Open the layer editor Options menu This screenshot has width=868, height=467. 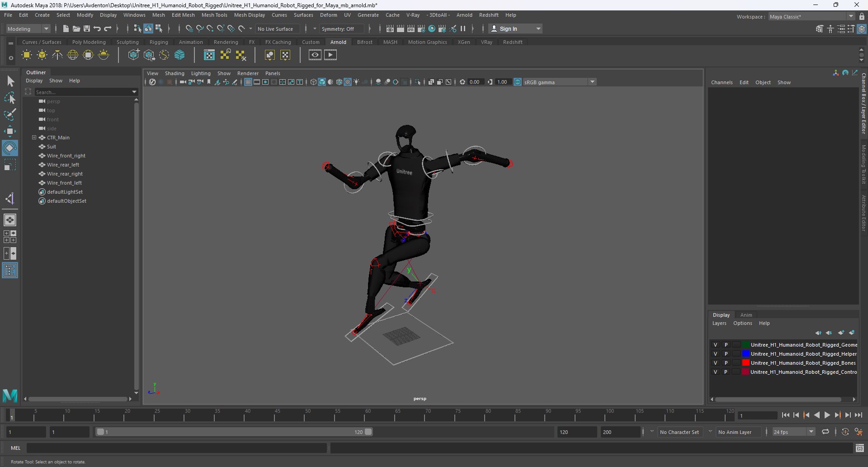click(x=742, y=323)
